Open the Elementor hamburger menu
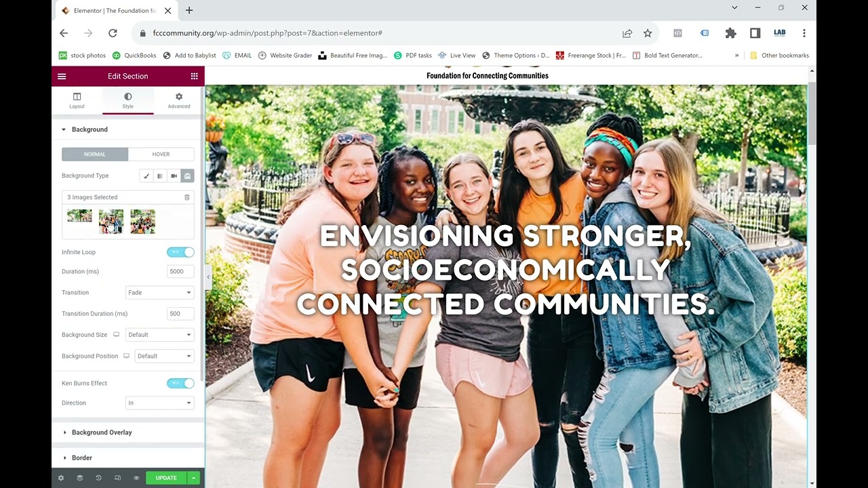868x488 pixels. pos(62,76)
